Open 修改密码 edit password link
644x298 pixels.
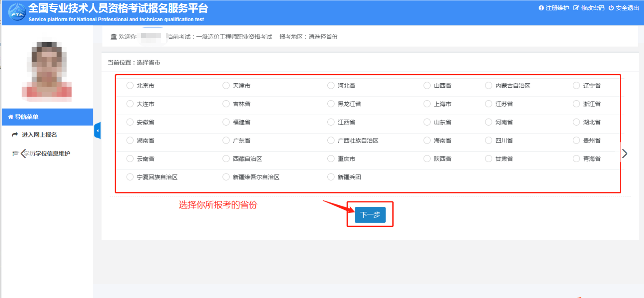click(589, 8)
